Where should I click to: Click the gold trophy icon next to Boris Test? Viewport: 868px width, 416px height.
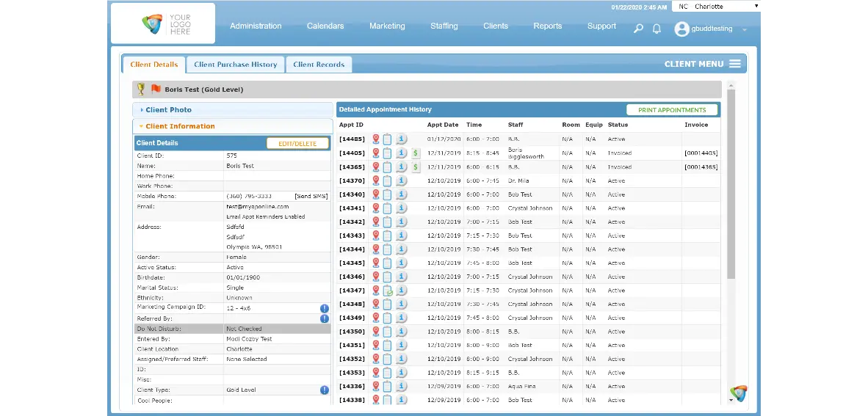pos(141,89)
